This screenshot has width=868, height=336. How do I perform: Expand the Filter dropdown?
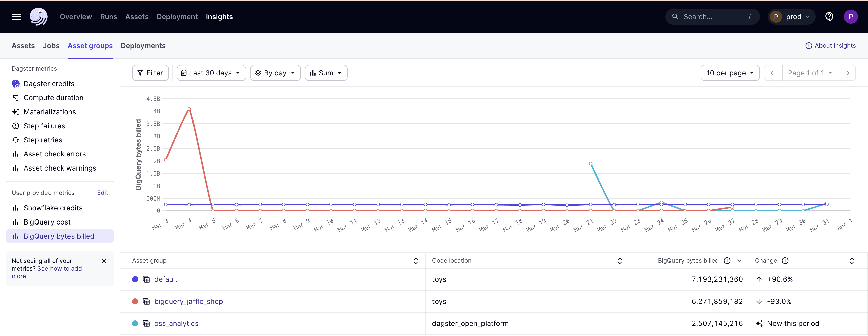coord(150,73)
